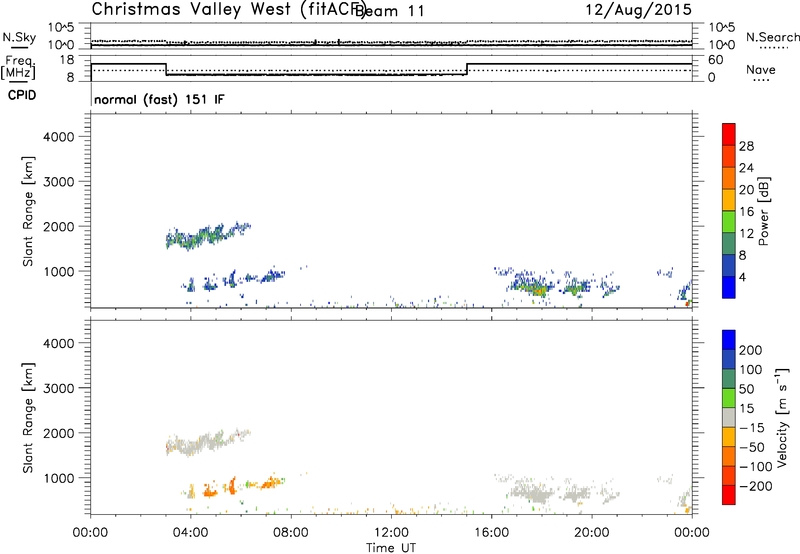Click the 'Time UT' axis title
Viewport: 800px width, 554px height.
point(391,548)
